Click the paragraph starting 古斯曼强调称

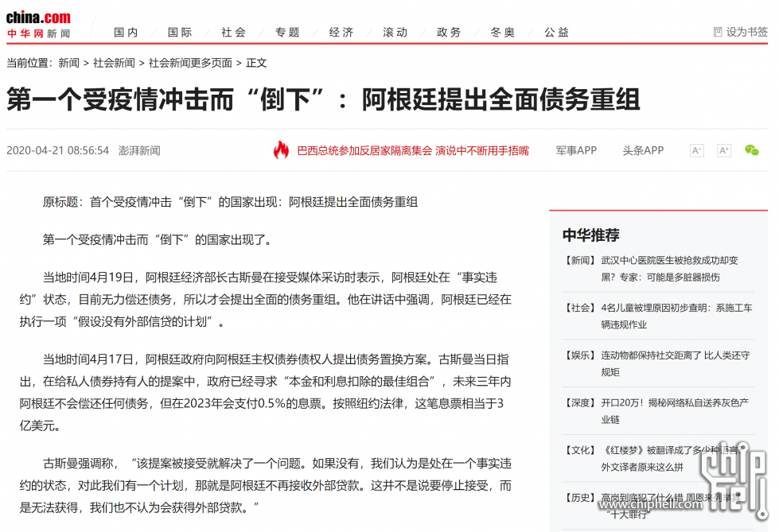266,485
